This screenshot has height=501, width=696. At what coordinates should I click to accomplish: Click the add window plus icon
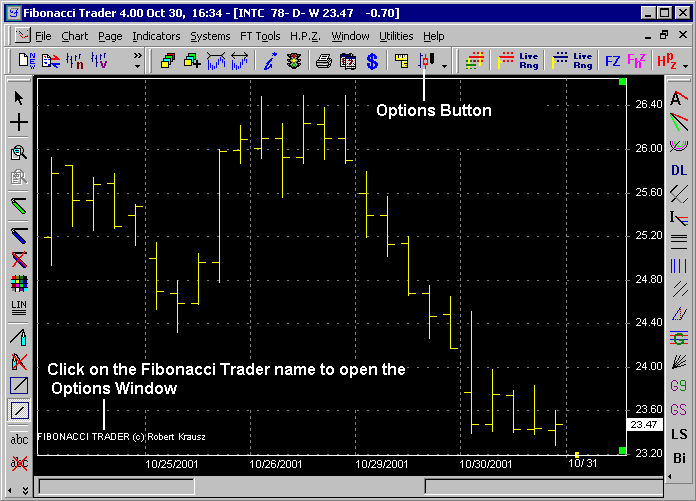pyautogui.click(x=192, y=60)
